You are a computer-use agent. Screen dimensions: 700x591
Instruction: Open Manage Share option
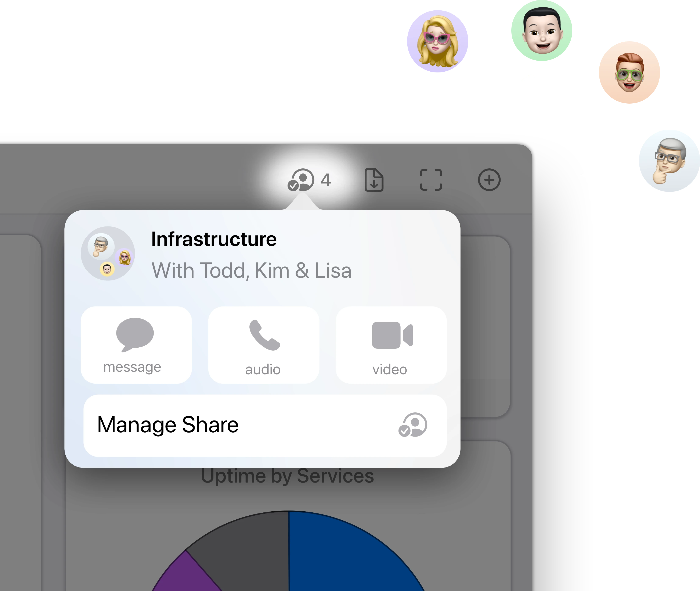pos(265,426)
